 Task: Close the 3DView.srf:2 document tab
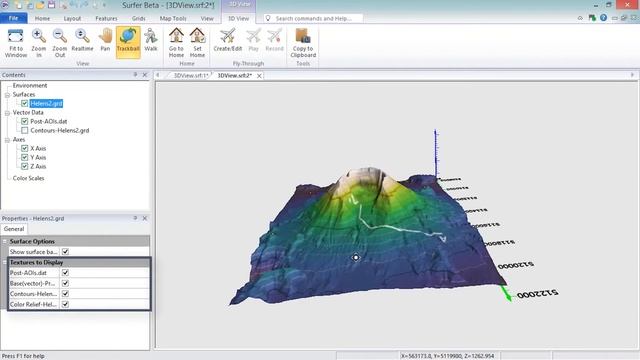(259, 76)
